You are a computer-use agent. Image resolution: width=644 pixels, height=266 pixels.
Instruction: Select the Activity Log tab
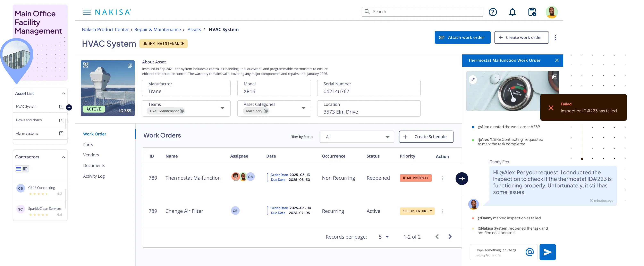tap(94, 176)
